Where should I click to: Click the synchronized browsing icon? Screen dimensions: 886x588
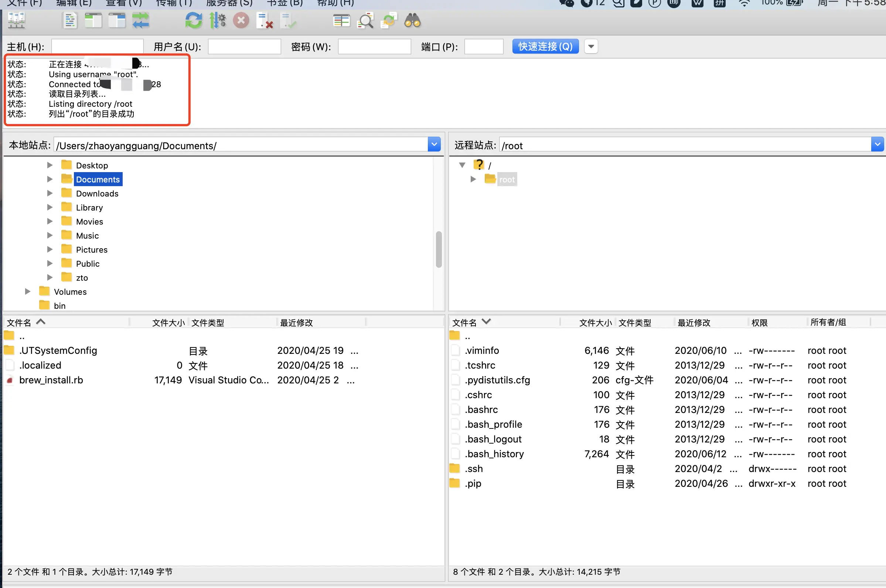tap(389, 21)
